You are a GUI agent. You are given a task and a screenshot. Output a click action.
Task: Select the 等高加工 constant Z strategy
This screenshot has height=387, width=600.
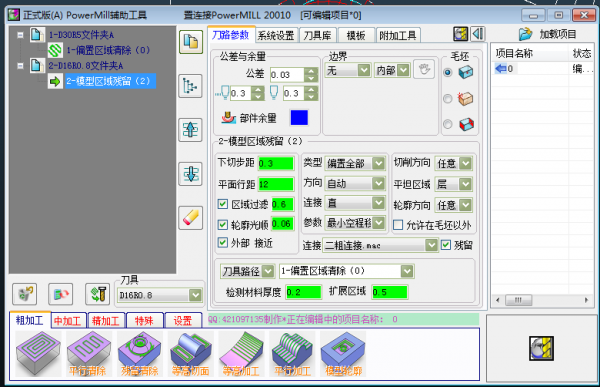pos(241,353)
